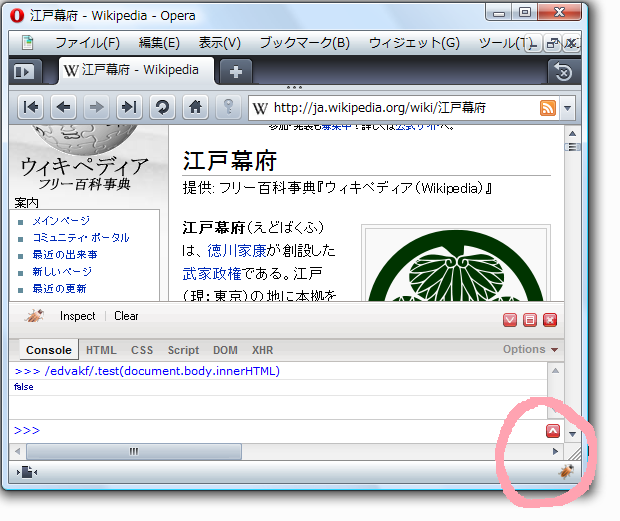Click the horizontal scrollbar left arrow
620x521 pixels.
pyautogui.click(x=17, y=451)
